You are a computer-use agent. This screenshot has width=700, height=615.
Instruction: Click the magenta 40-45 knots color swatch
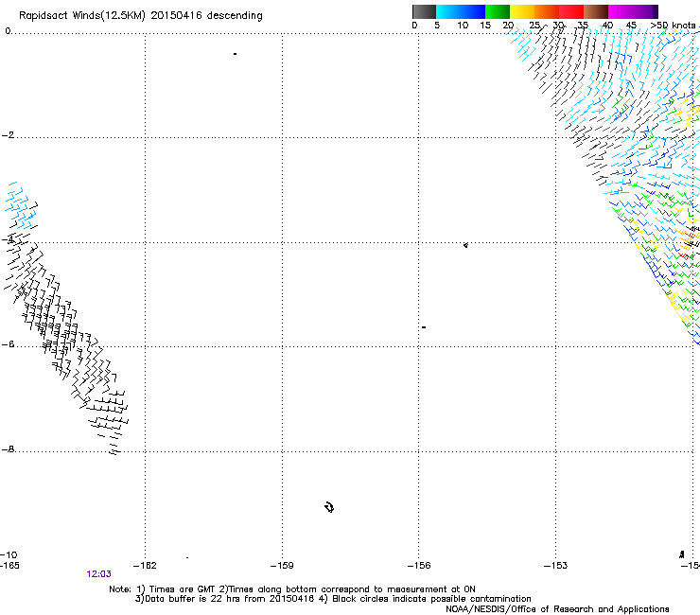(621, 11)
